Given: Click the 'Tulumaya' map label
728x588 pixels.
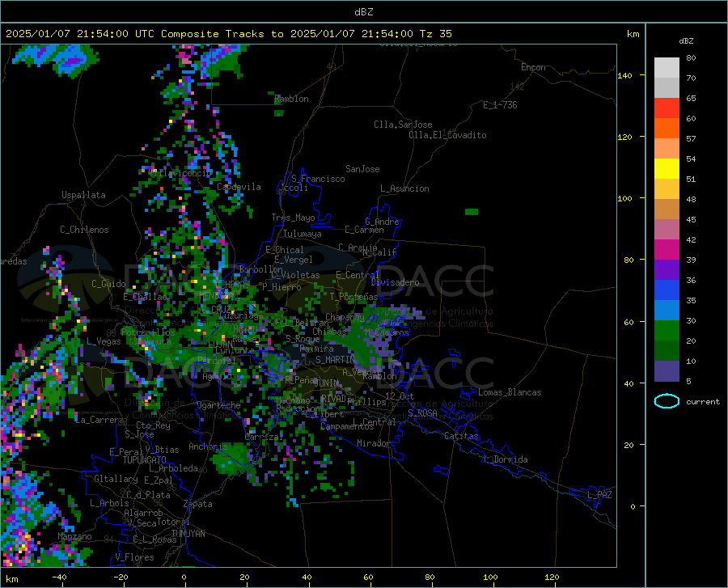Looking at the screenshot, I should 303,234.
